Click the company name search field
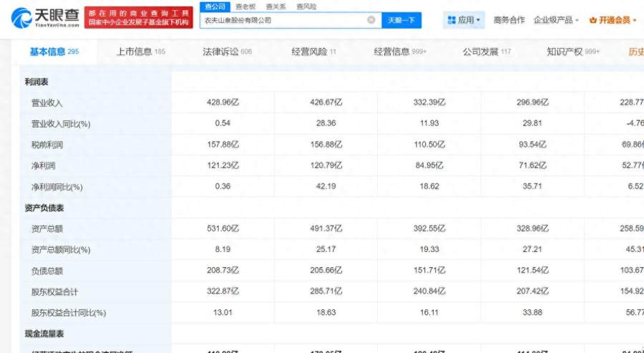 [x=283, y=20]
